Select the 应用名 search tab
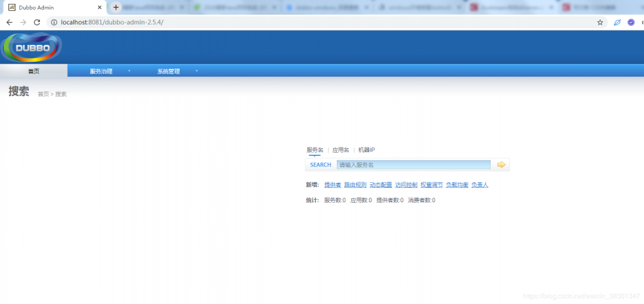The width and height of the screenshot is (644, 304). pos(341,150)
